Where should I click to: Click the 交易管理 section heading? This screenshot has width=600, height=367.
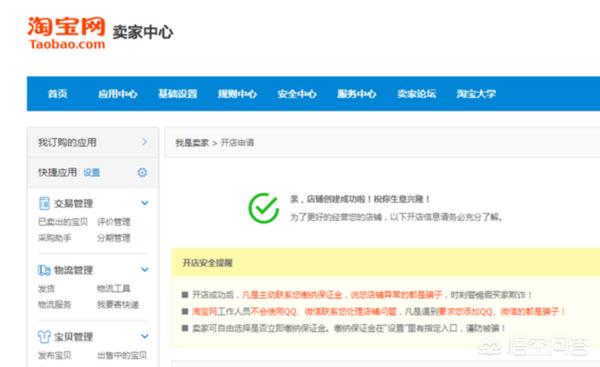73,203
